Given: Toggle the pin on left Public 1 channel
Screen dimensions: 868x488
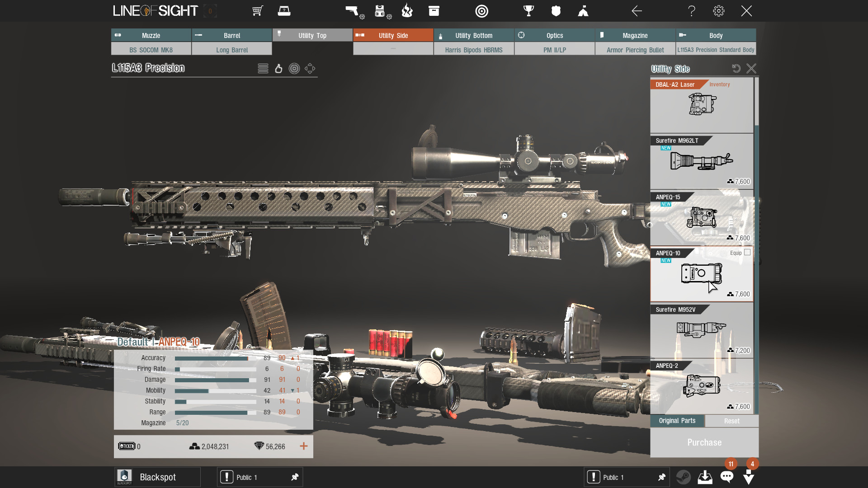Looking at the screenshot, I should tap(295, 477).
